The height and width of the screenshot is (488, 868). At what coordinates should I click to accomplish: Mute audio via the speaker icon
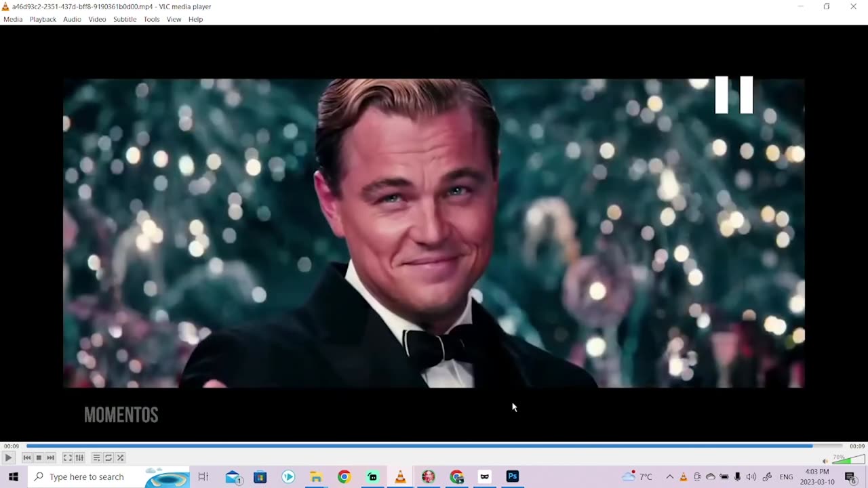(x=825, y=461)
